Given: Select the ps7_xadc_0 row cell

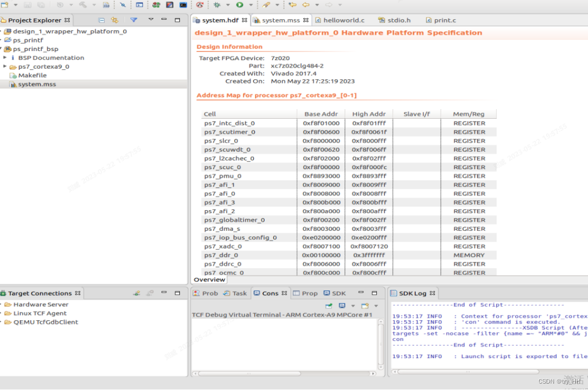Looking at the screenshot, I should 223,246.
